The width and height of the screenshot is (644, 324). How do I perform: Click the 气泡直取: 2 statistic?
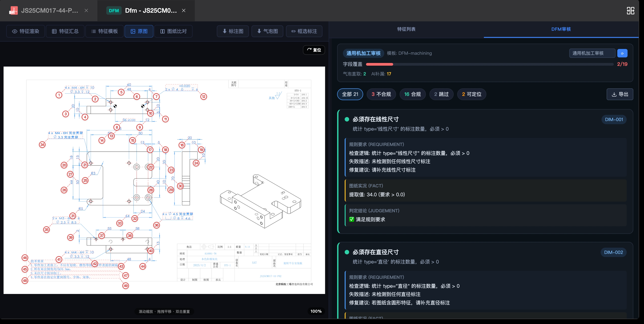(354, 74)
